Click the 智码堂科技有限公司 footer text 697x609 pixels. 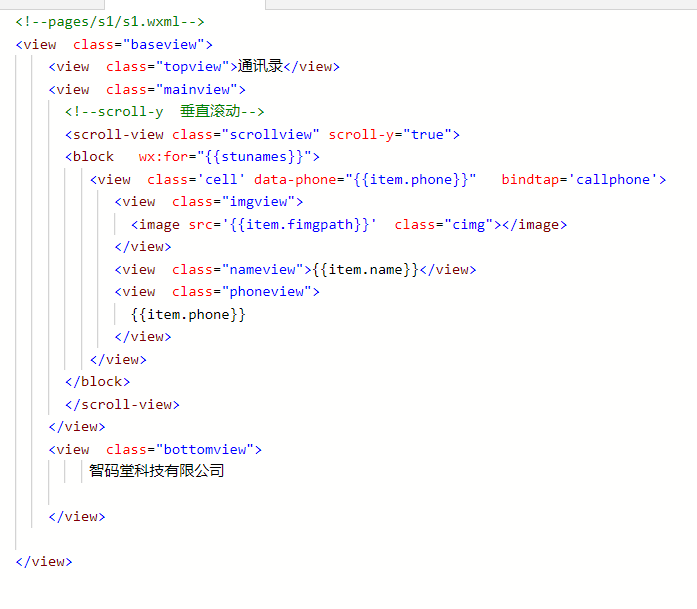(x=156, y=471)
